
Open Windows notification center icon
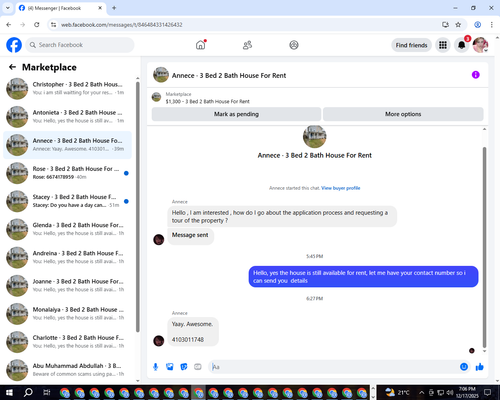tap(488, 393)
